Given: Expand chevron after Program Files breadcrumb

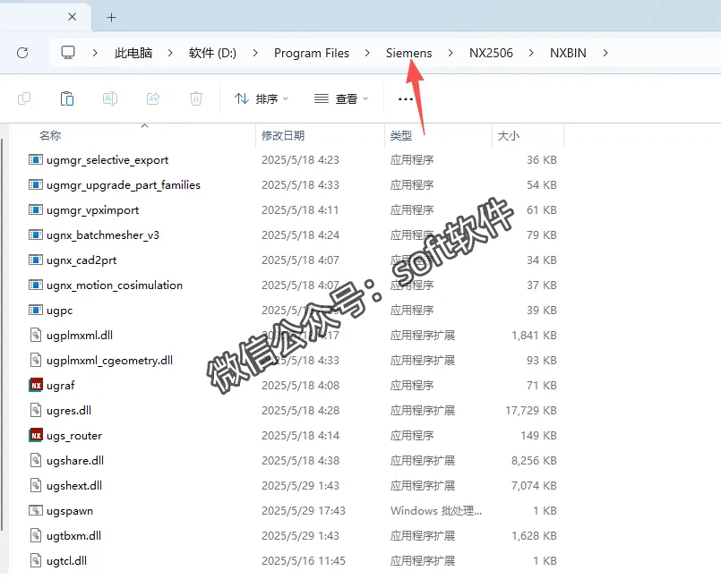Looking at the screenshot, I should (367, 53).
